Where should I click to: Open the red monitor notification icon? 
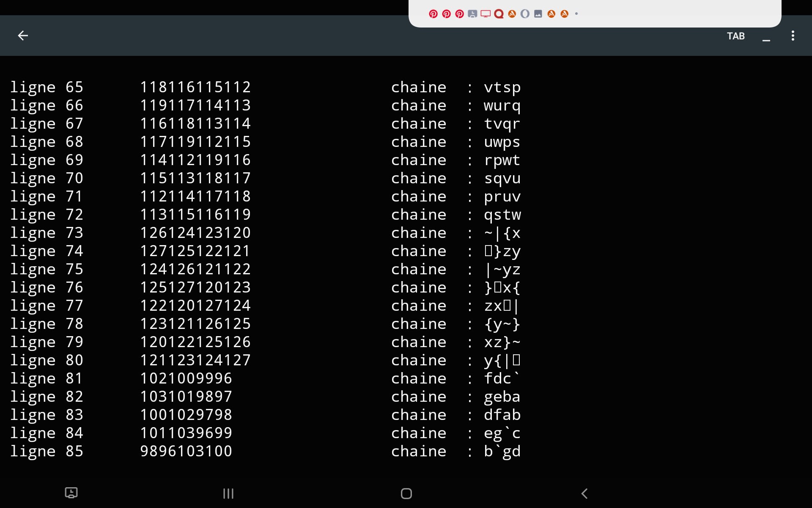(486, 14)
